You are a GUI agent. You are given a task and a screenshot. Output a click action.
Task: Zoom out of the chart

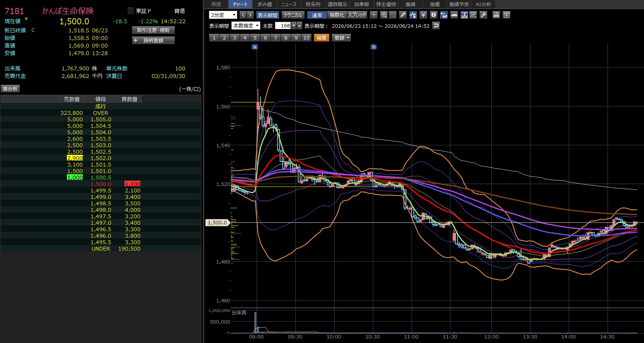click(x=393, y=15)
